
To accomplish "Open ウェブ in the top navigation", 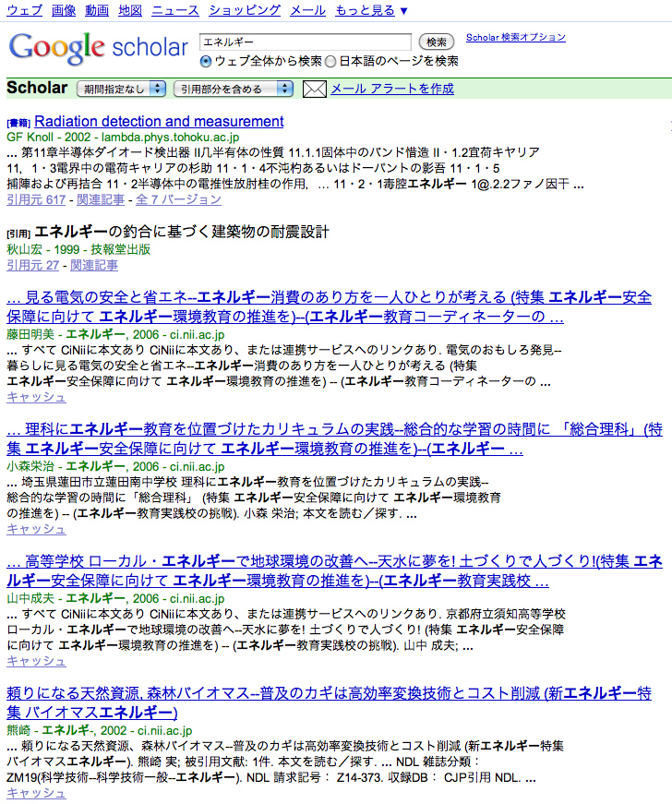I will [24, 10].
